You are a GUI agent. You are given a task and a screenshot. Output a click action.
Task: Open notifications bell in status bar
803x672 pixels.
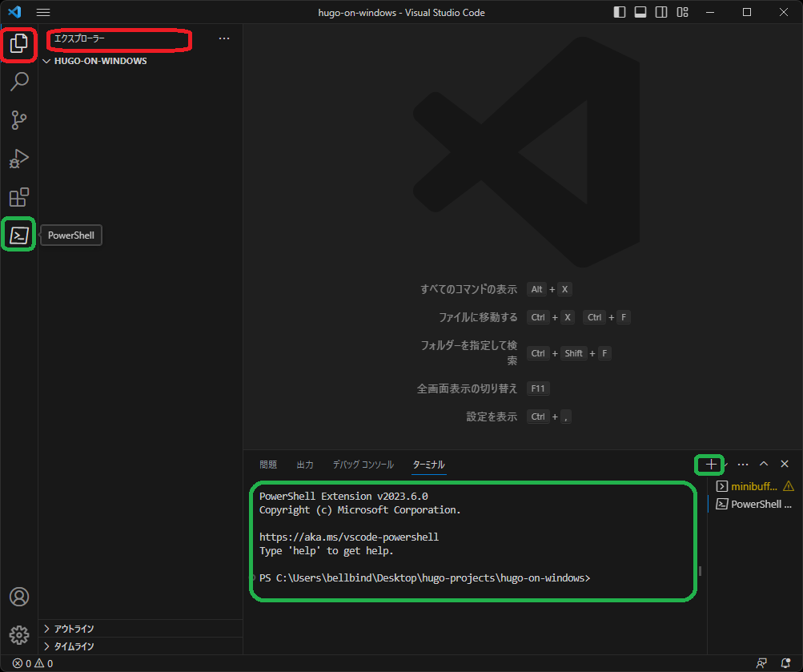[x=785, y=663]
